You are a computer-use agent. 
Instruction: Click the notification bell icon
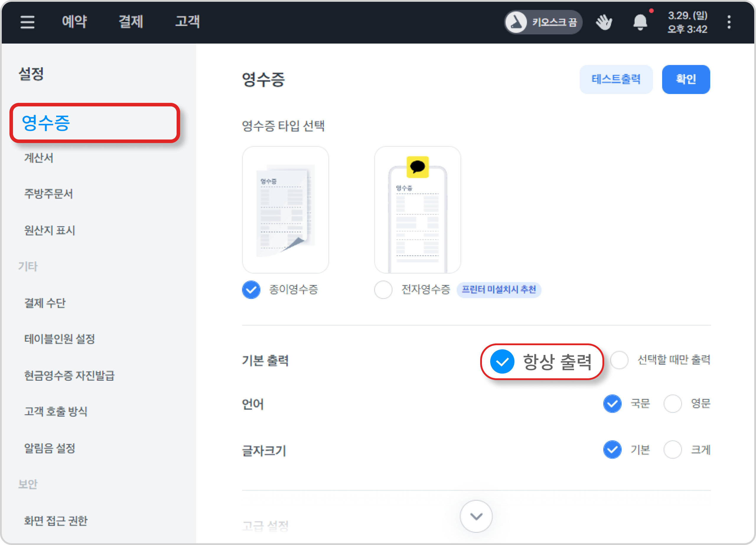click(x=640, y=22)
